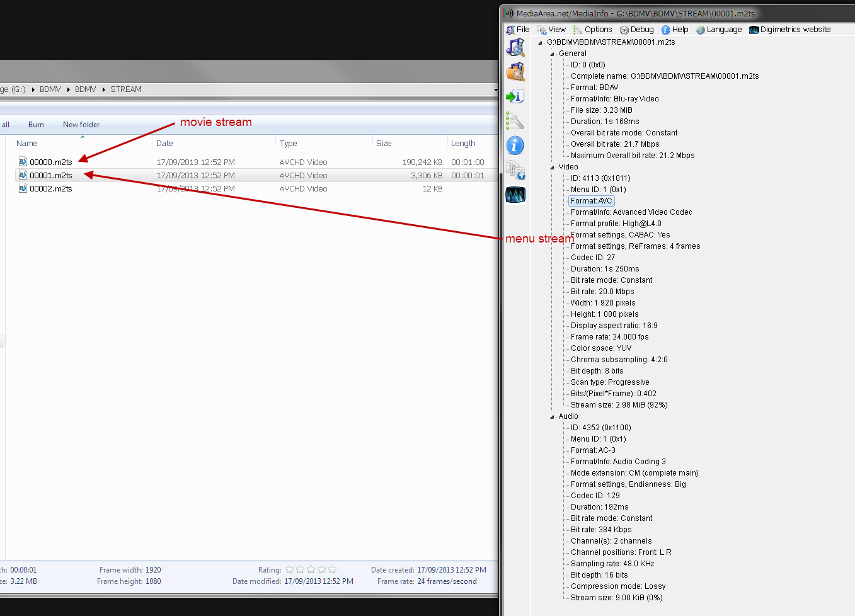Select the 00002.m2ts file icon
The height and width of the screenshot is (616, 855).
point(23,188)
